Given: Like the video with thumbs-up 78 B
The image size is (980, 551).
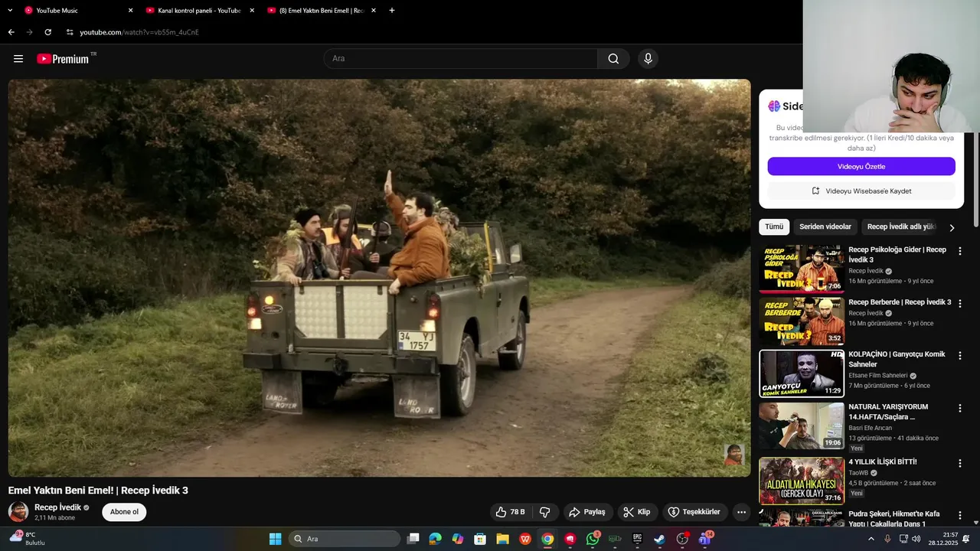Looking at the screenshot, I should click(x=511, y=512).
